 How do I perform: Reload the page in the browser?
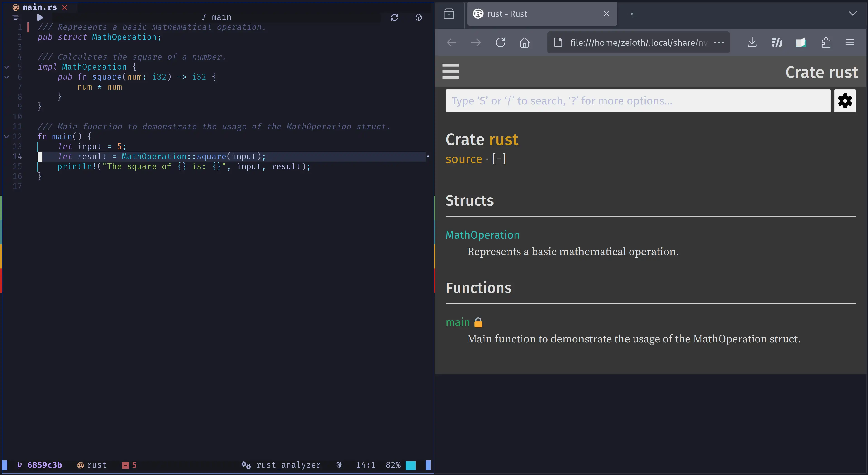click(x=500, y=43)
